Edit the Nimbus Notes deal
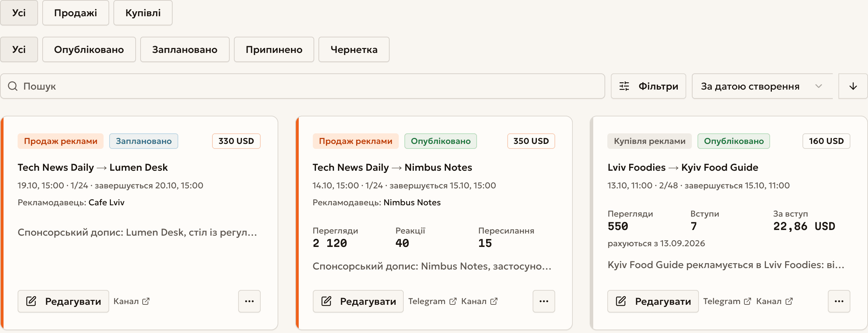The width and height of the screenshot is (868, 333). tap(358, 301)
